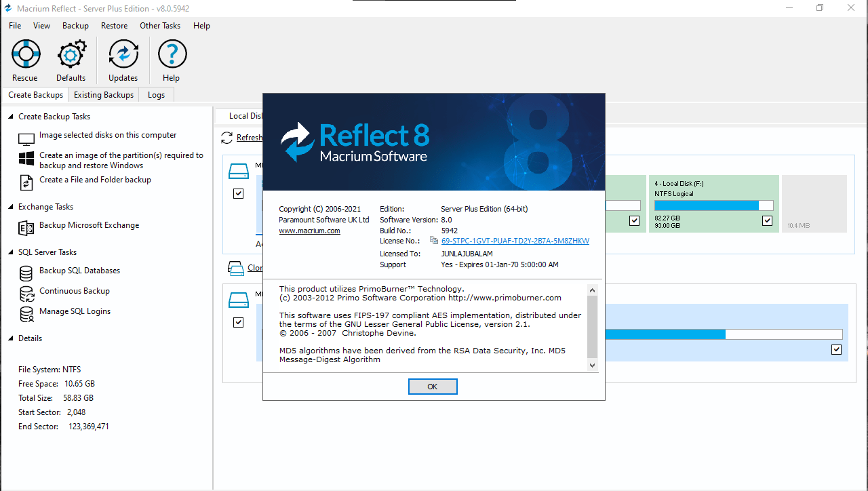Click the monitor icon for Image selected disks
The height and width of the screenshot is (491, 868).
click(x=26, y=139)
